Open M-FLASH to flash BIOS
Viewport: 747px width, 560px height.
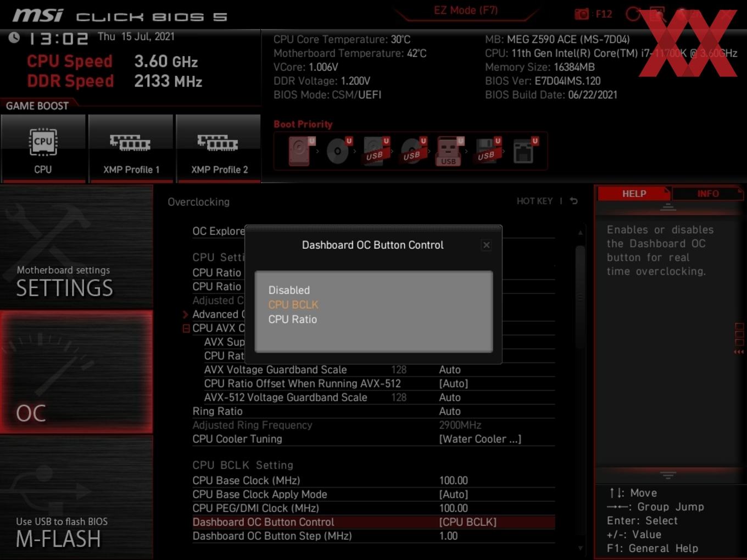click(x=76, y=497)
